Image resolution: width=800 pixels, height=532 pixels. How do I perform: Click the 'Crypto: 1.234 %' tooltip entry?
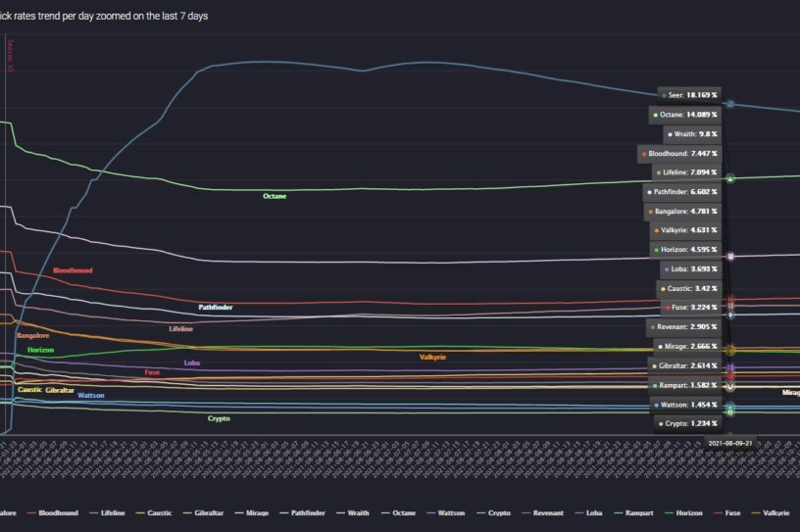click(688, 423)
